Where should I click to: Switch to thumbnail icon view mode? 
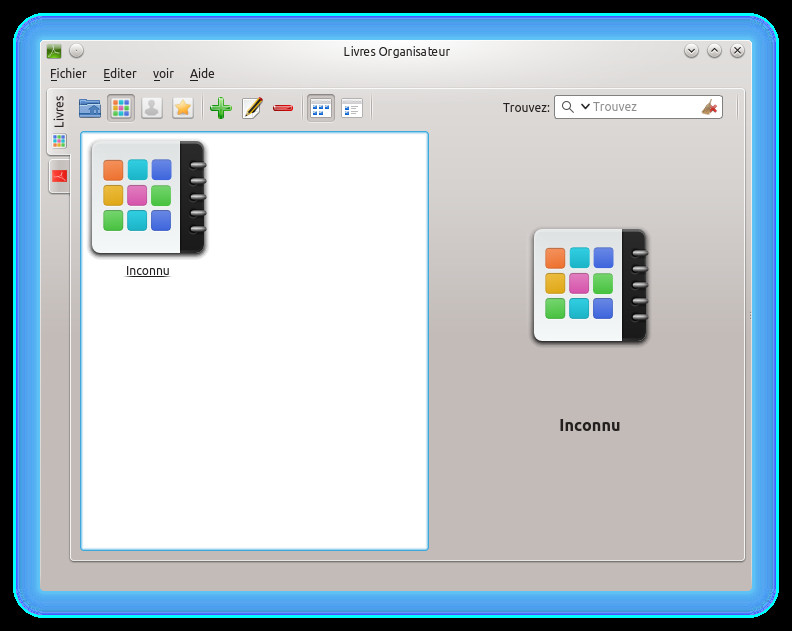(321, 108)
